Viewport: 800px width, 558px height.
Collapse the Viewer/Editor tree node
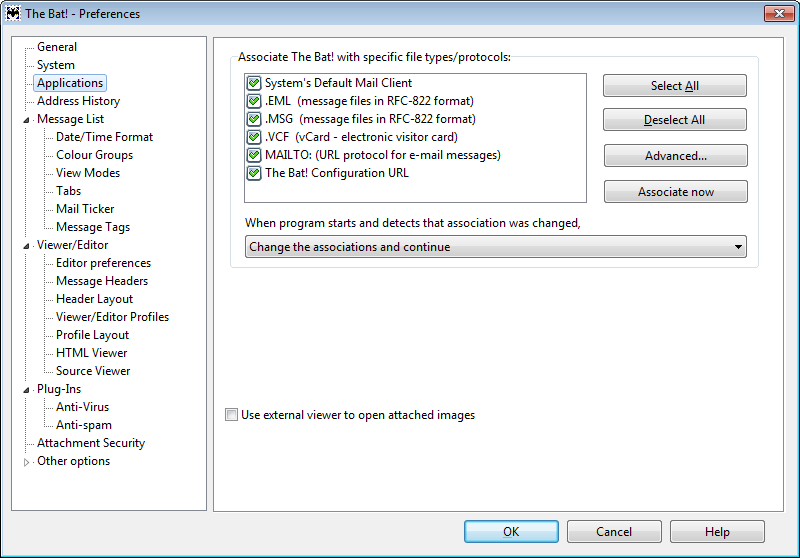point(27,246)
